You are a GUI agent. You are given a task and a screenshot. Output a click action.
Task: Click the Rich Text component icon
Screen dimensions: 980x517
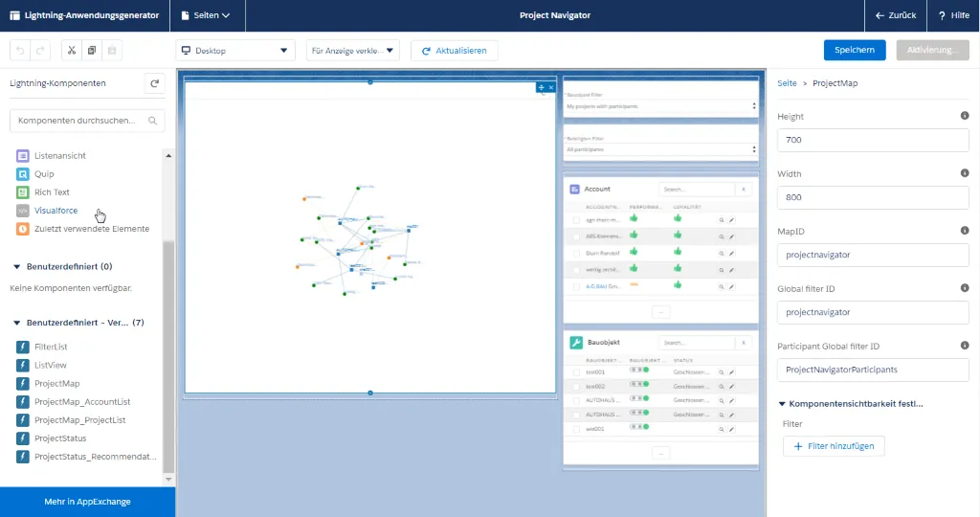pyautogui.click(x=23, y=191)
